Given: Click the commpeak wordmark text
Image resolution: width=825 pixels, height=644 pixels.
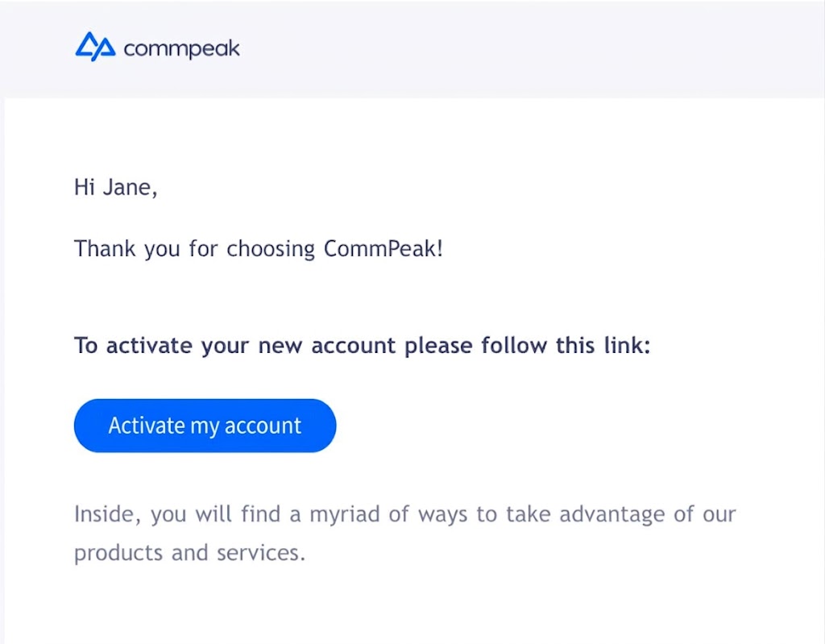Looking at the screenshot, I should pos(180,48).
